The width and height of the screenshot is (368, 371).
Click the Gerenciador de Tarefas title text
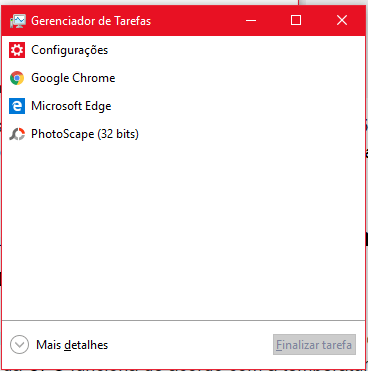pyautogui.click(x=91, y=21)
